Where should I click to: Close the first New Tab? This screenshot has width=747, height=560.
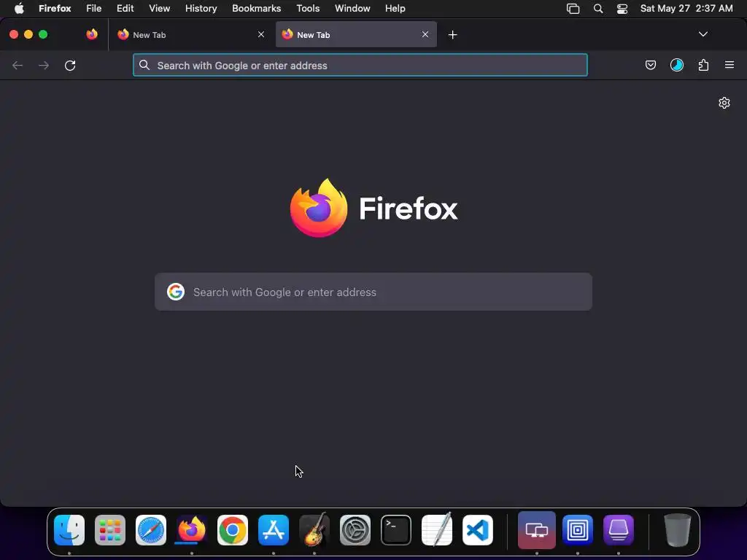[x=261, y=34]
